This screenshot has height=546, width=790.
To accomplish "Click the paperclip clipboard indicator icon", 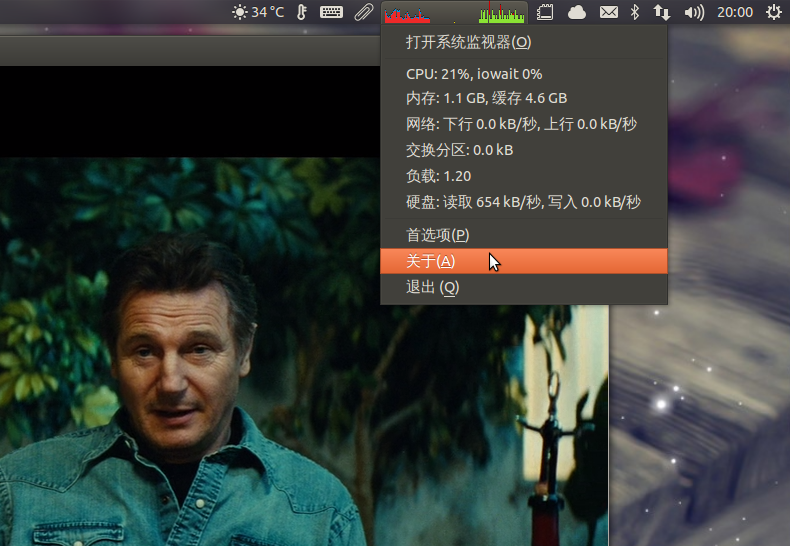I will [x=364, y=12].
